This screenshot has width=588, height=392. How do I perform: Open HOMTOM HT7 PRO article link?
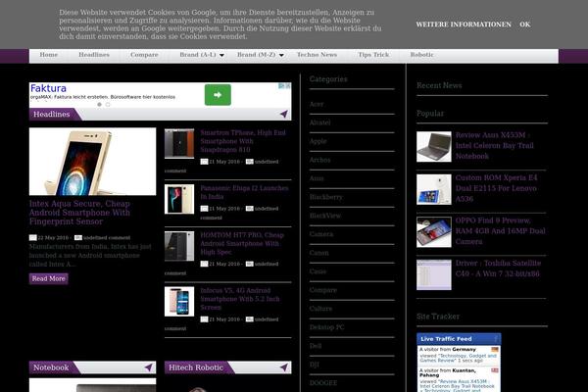[x=242, y=243]
